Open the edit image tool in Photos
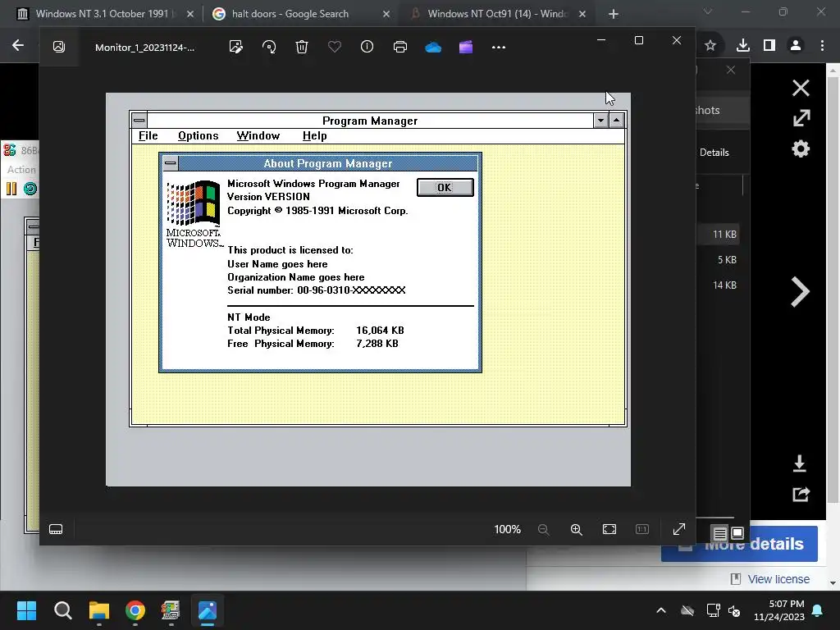Screen dimensions: 840x630 tap(235, 47)
